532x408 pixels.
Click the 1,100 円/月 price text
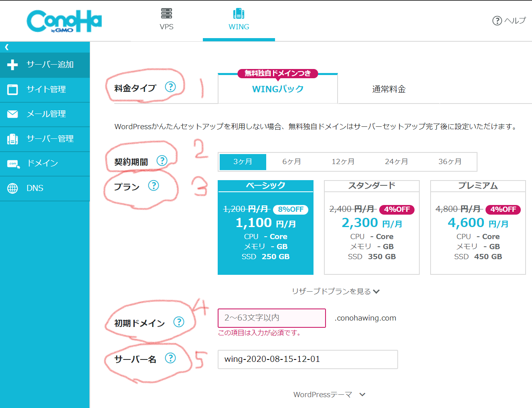point(265,223)
